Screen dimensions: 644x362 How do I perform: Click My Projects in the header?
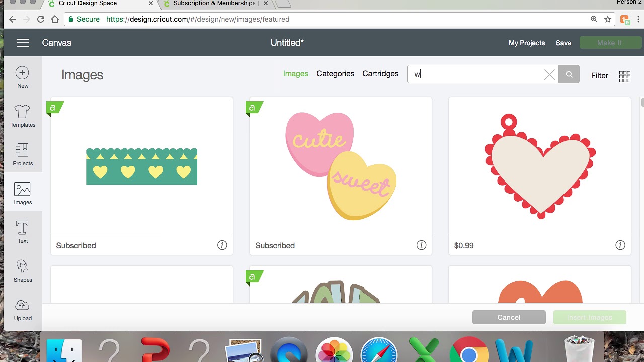coord(526,43)
